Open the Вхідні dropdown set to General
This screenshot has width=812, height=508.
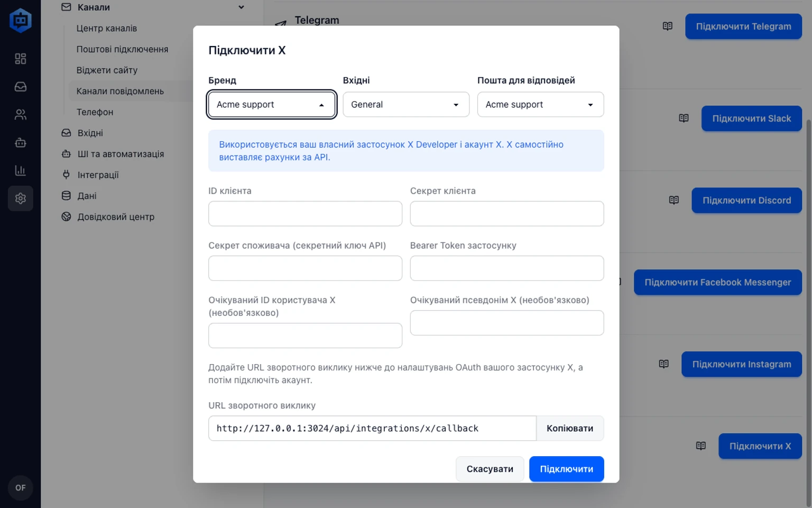pos(406,105)
